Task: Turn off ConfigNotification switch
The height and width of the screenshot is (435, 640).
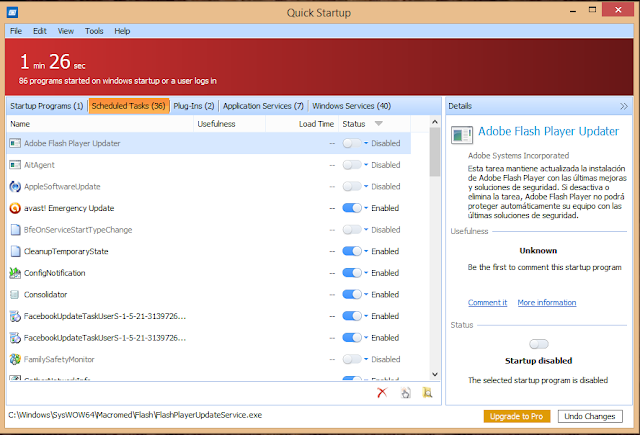Action: 352,273
